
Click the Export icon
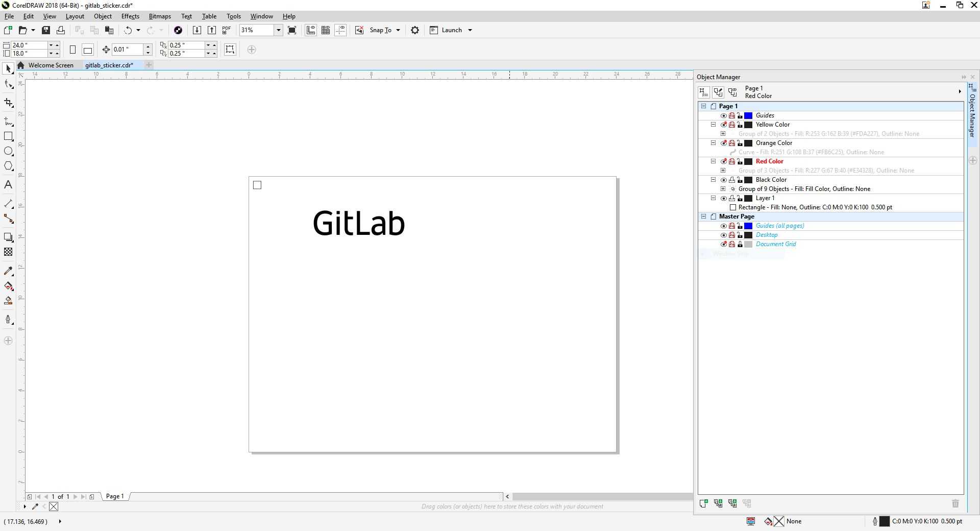tap(211, 30)
